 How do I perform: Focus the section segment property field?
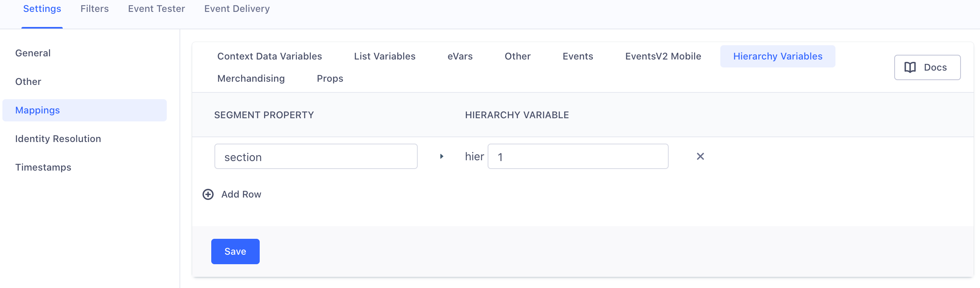(x=316, y=156)
